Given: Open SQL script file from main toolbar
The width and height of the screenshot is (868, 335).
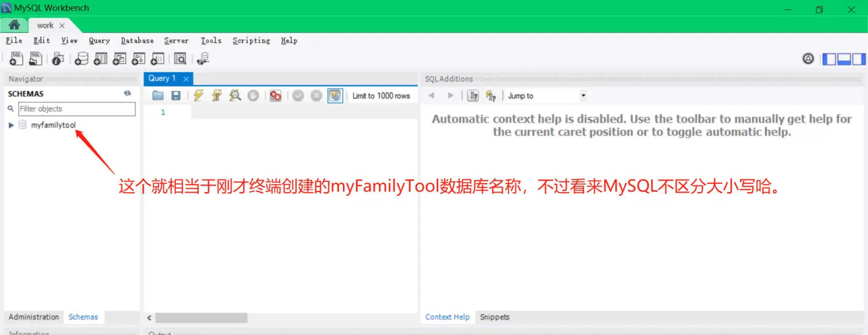Looking at the screenshot, I should click(x=35, y=58).
